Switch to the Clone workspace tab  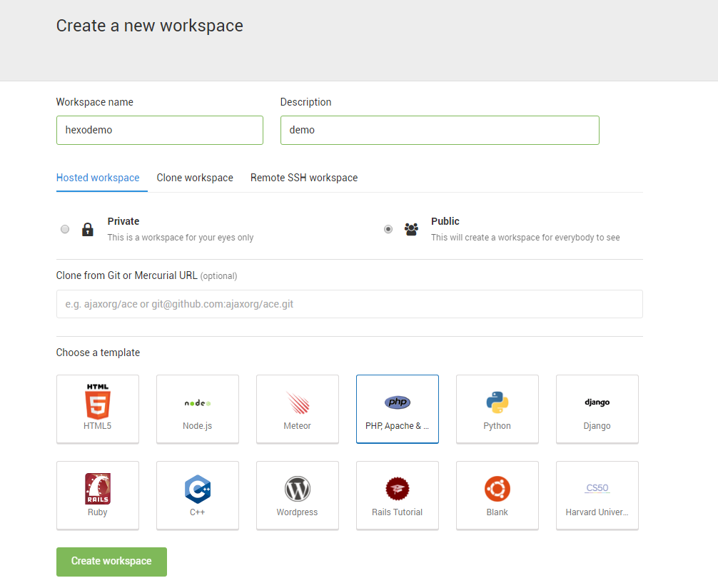point(195,178)
